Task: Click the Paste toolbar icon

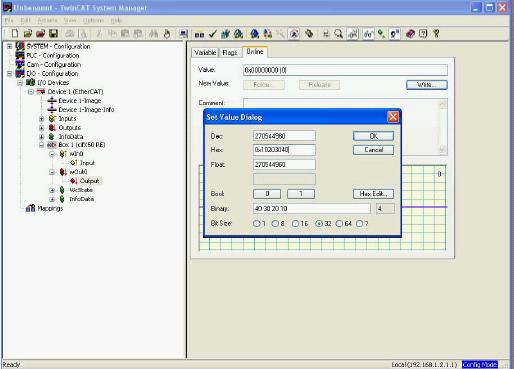Action: tap(125, 33)
